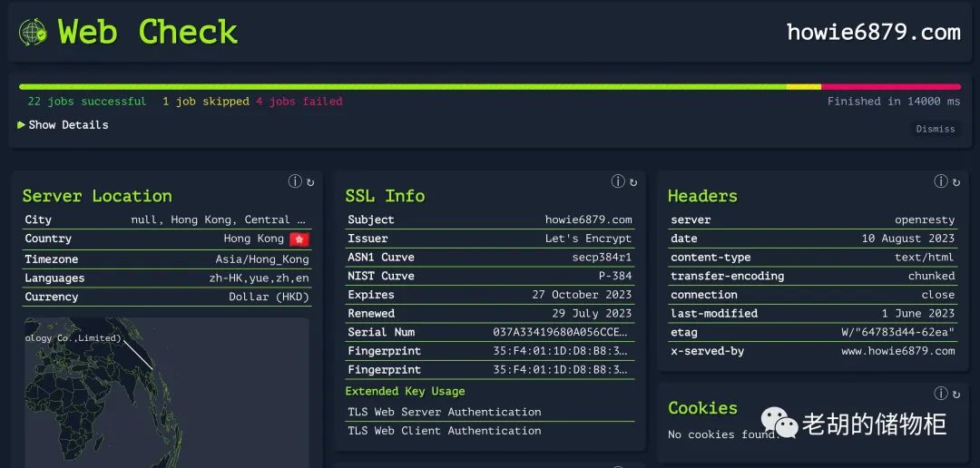This screenshot has width=980, height=468.
Task: Select server header value openresty
Action: (925, 219)
